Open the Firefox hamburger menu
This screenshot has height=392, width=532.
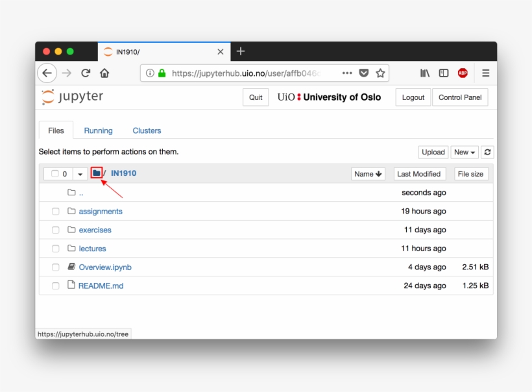pos(485,73)
